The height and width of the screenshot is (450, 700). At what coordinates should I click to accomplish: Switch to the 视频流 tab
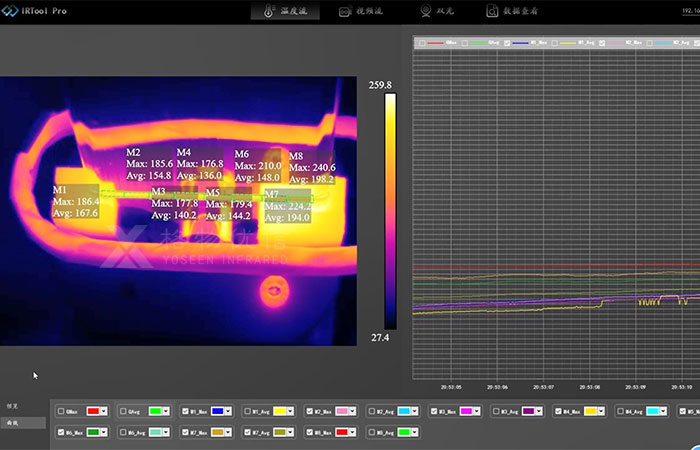pyautogui.click(x=368, y=12)
